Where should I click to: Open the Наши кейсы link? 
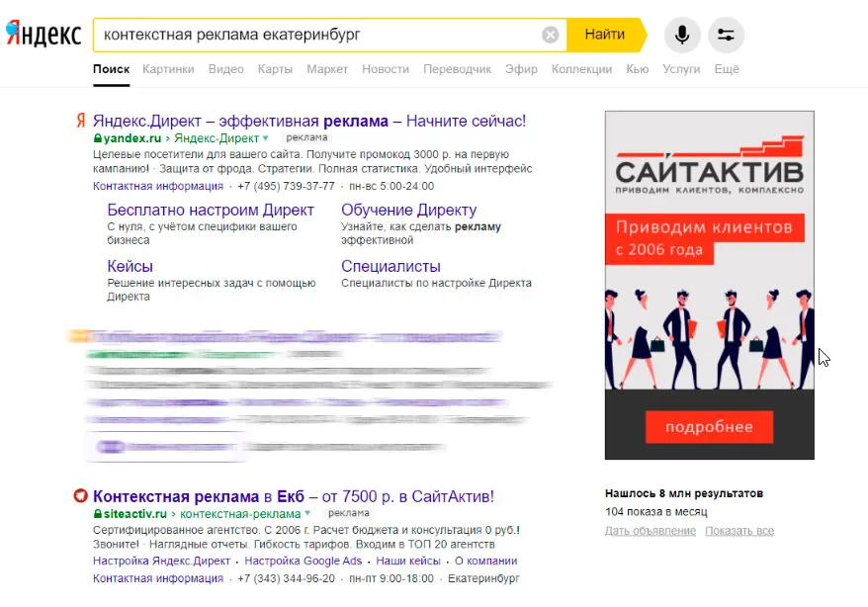point(408,561)
